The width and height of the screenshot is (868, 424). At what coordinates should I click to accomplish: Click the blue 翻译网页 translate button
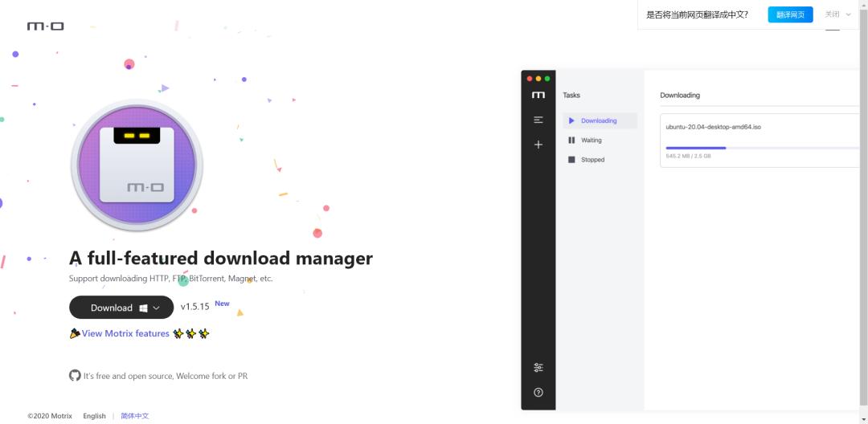pyautogui.click(x=790, y=15)
